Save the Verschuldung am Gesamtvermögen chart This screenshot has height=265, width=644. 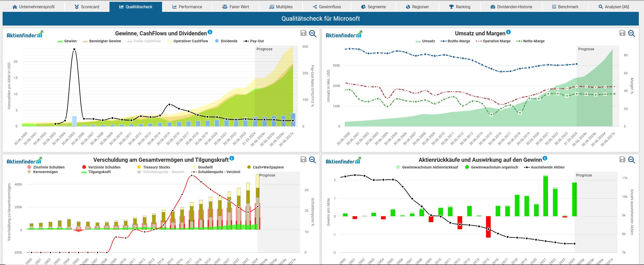point(303,159)
